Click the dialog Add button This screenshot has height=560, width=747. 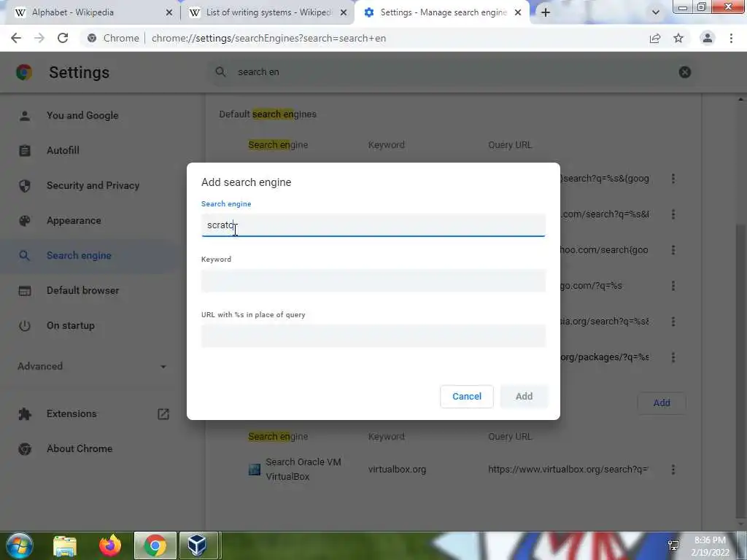pyautogui.click(x=524, y=396)
